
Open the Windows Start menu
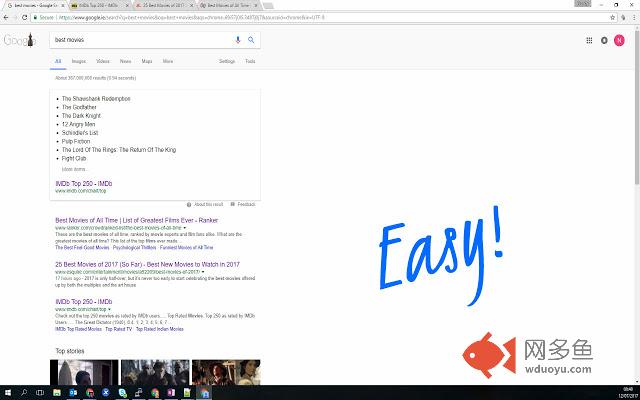[x=7, y=392]
